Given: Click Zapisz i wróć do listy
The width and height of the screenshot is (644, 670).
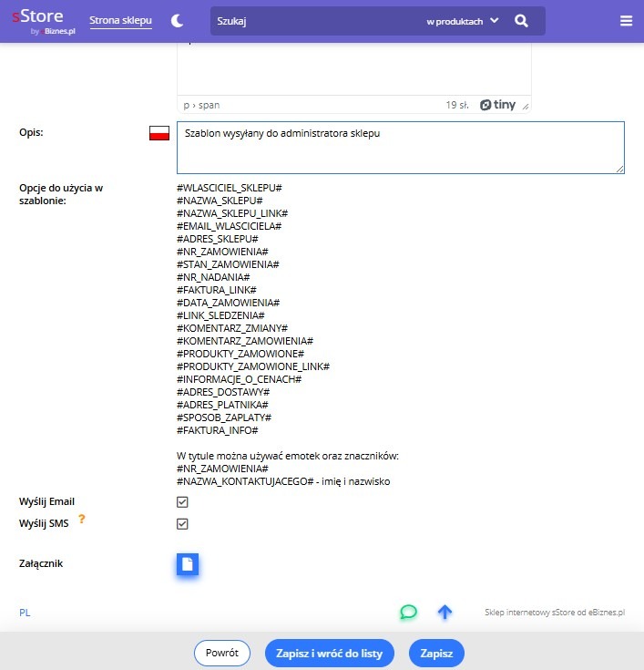Looking at the screenshot, I should (x=330, y=653).
